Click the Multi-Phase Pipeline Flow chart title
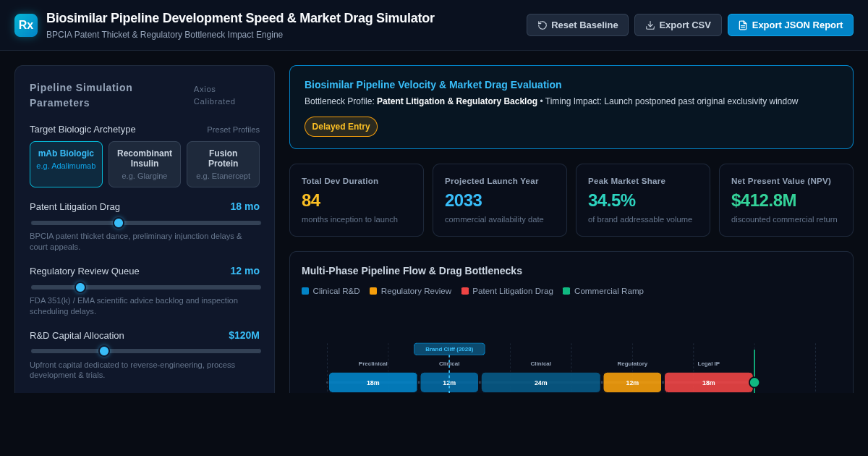868x456 pixels. click(x=412, y=271)
